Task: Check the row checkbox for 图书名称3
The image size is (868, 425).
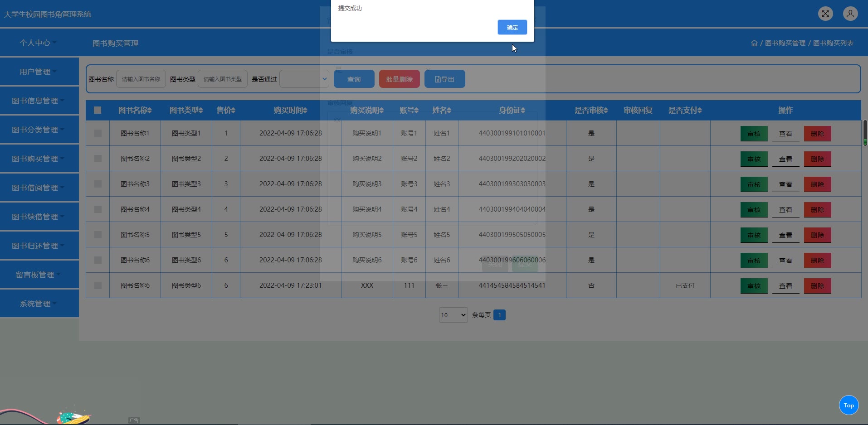Action: pyautogui.click(x=98, y=184)
